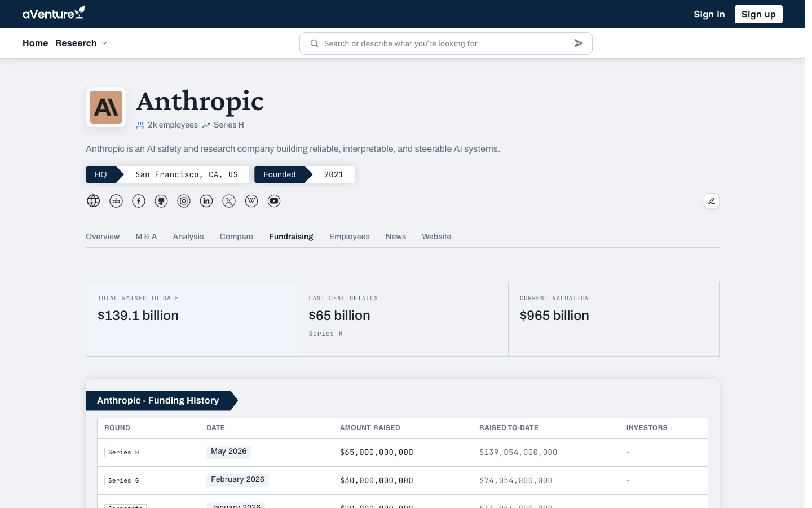Visit the Facebook page icon

[139, 201]
